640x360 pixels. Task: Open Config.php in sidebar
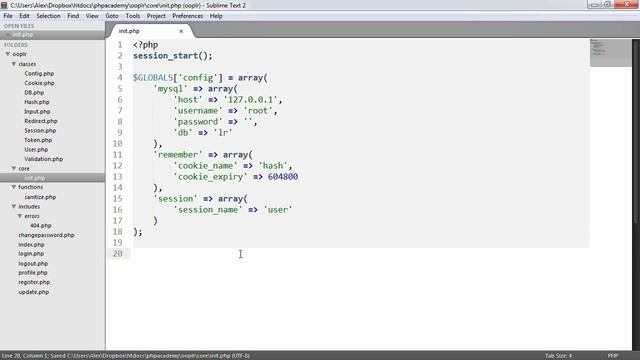point(39,73)
